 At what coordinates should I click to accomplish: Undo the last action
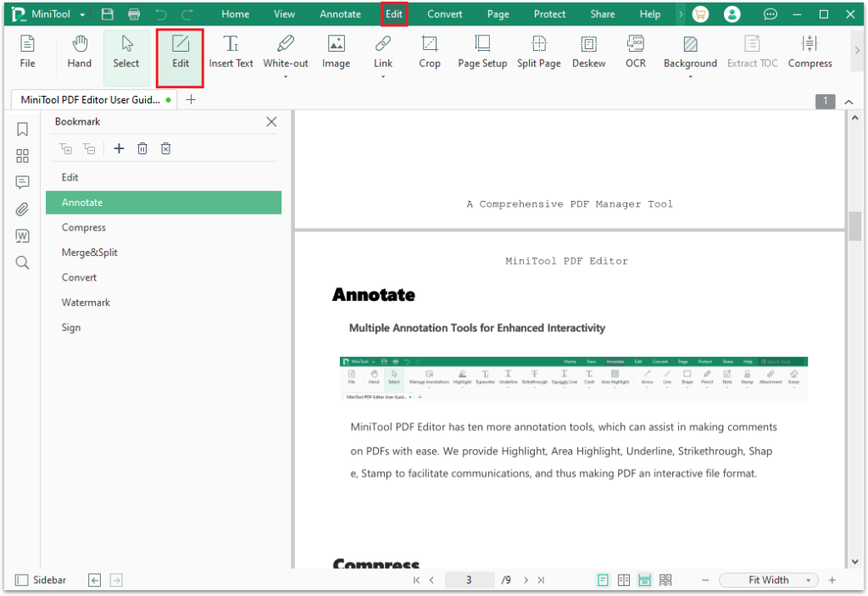(160, 14)
